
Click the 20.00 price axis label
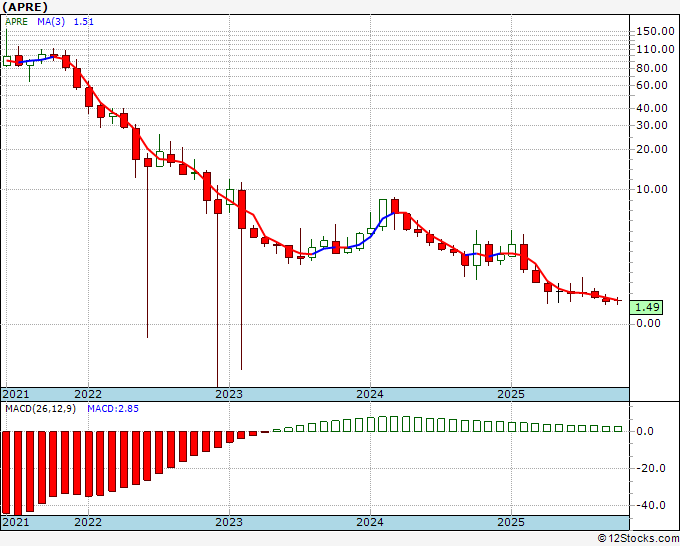[652, 149]
